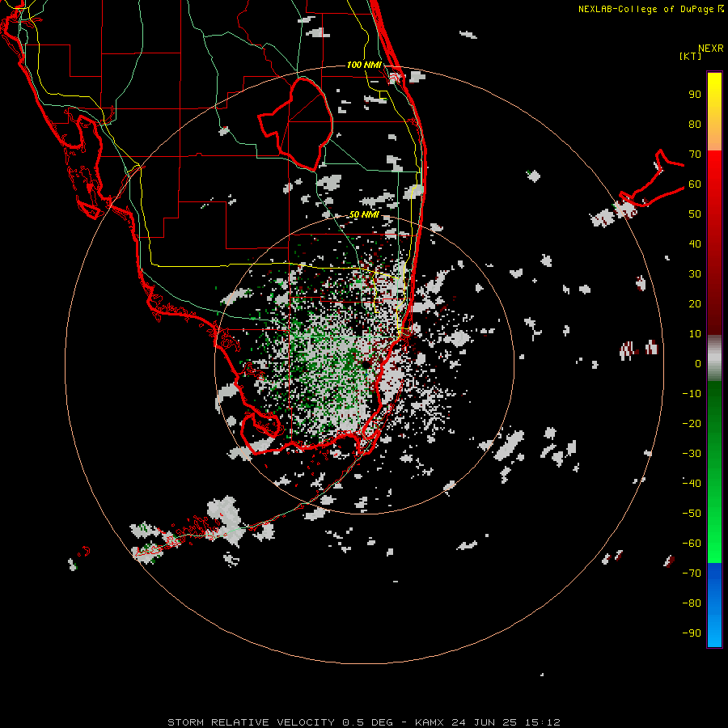Image resolution: width=728 pixels, height=728 pixels.
Task: Click the 80 value on velocity scale
Action: [x=695, y=124]
